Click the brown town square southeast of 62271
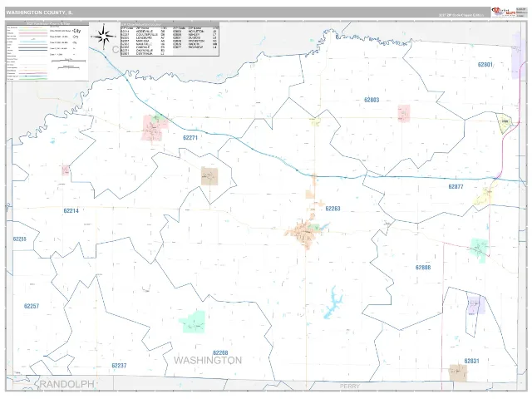The height and width of the screenshot is (399, 532). click(209, 175)
